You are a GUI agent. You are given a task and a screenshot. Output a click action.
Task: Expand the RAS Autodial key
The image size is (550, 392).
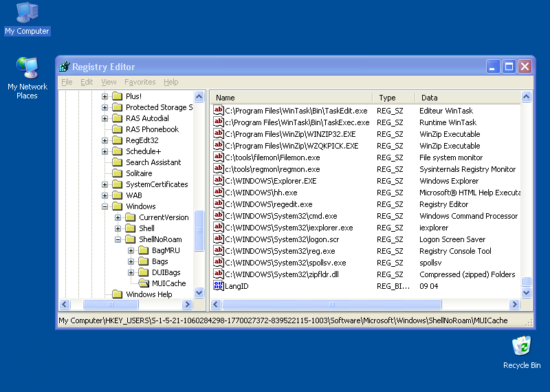tap(104, 118)
